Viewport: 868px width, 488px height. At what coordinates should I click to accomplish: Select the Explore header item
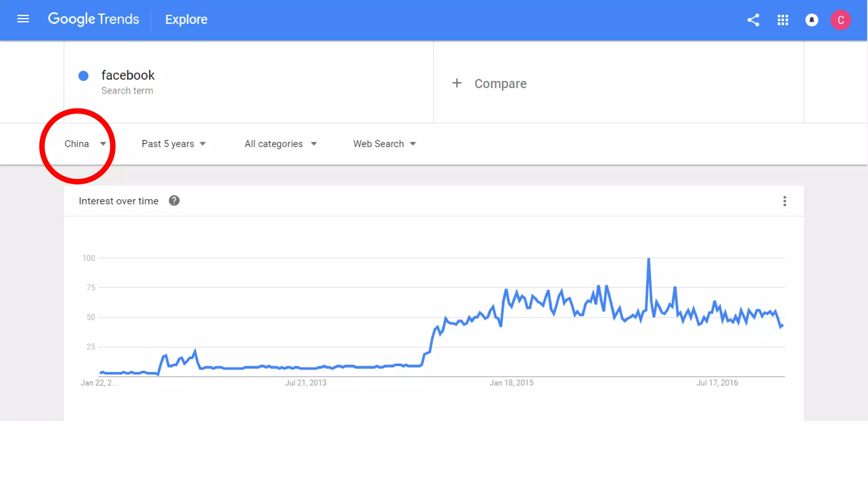186,19
